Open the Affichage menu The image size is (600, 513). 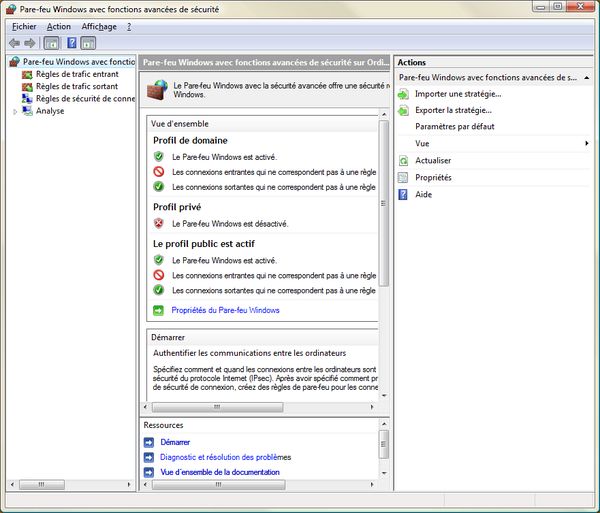point(99,26)
